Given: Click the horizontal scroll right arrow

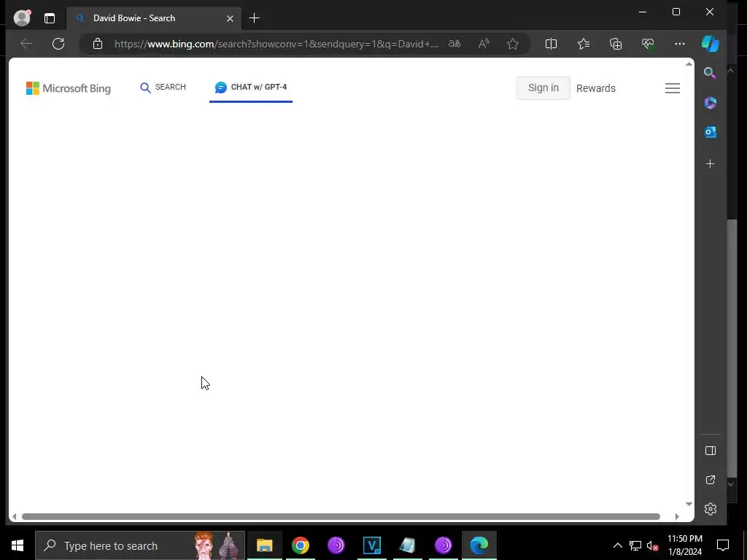Looking at the screenshot, I should [x=677, y=517].
